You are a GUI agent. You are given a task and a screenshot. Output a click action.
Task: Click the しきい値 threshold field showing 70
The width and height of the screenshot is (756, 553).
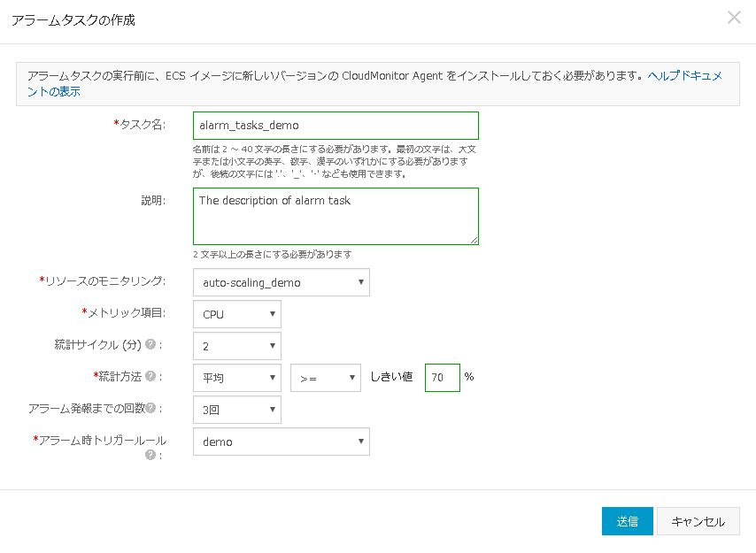[442, 377]
